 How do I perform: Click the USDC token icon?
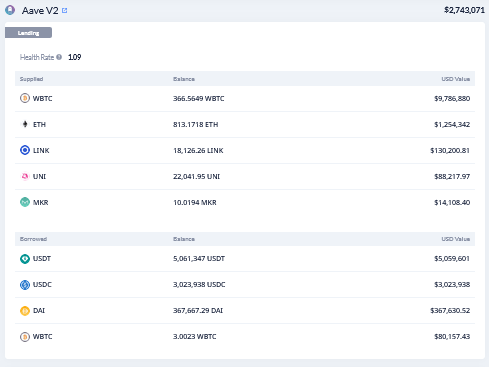pyautogui.click(x=25, y=285)
